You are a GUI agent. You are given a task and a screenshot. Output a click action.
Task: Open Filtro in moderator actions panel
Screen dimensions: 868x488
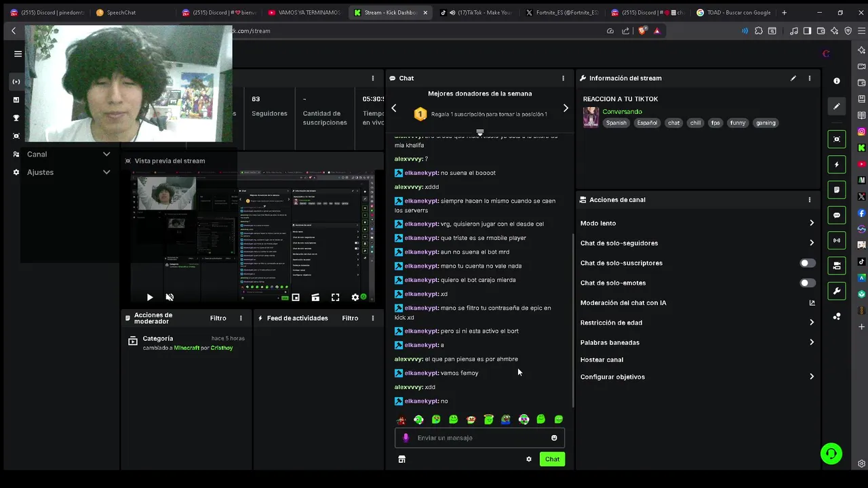point(218,318)
